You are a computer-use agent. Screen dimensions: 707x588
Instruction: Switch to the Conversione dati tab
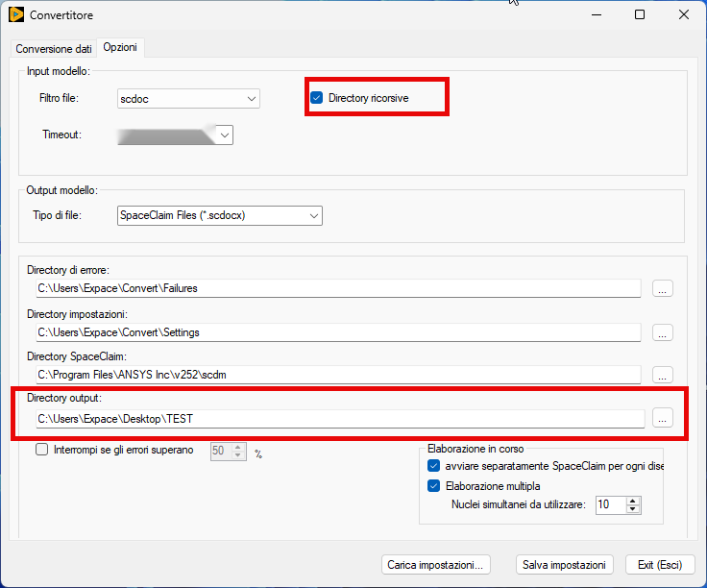tap(55, 48)
